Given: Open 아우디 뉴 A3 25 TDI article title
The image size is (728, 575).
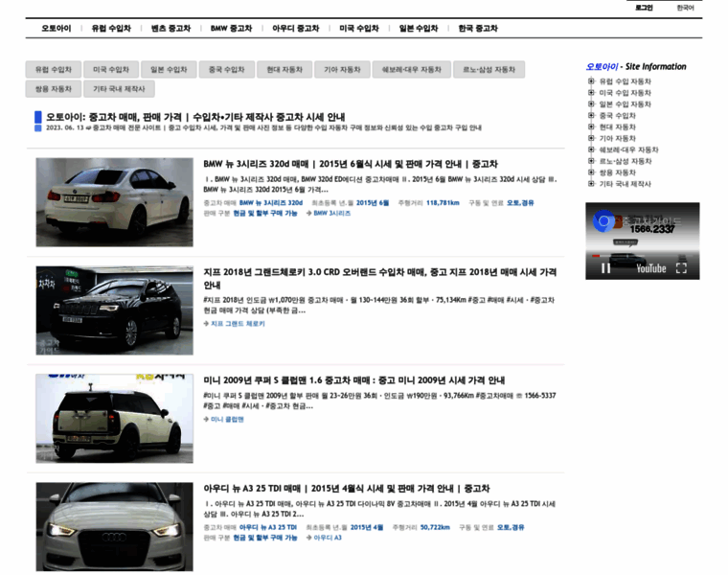Looking at the screenshot, I should click(x=347, y=489).
